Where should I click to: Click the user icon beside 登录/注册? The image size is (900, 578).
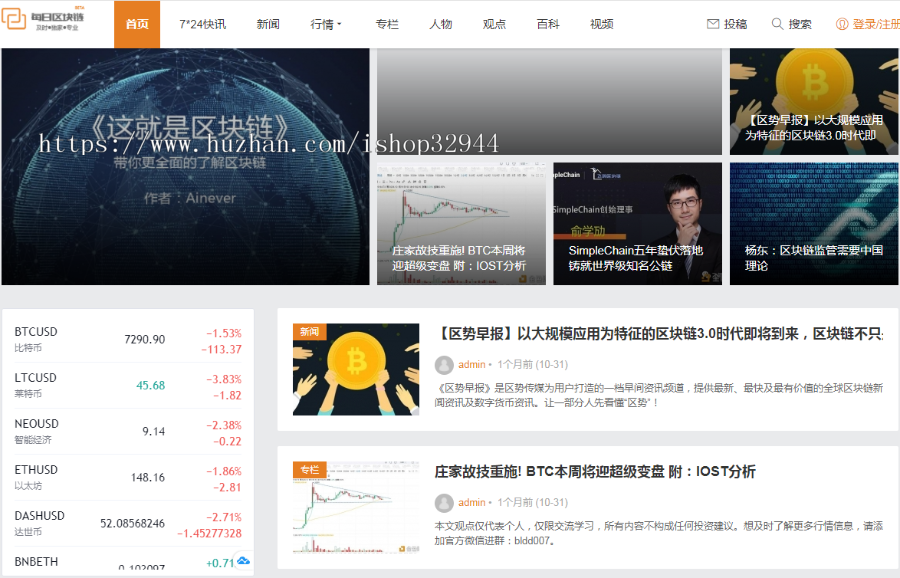[x=841, y=24]
